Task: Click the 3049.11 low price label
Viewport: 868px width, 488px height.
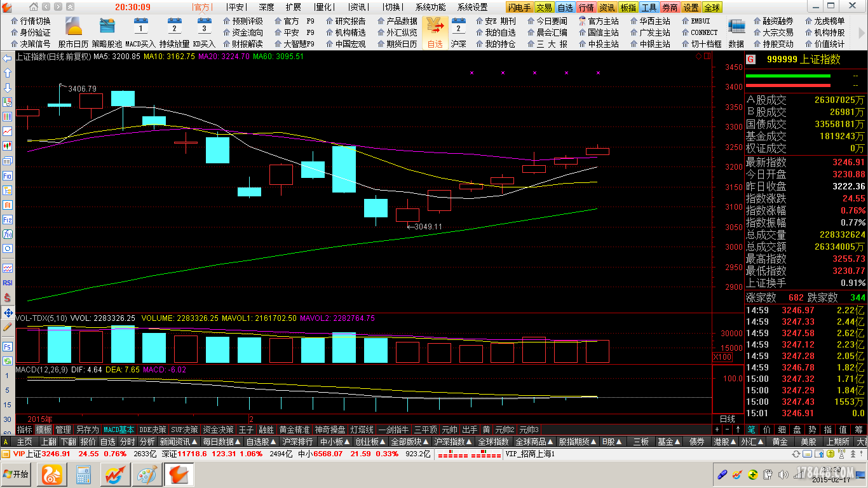Action: pyautogui.click(x=428, y=226)
